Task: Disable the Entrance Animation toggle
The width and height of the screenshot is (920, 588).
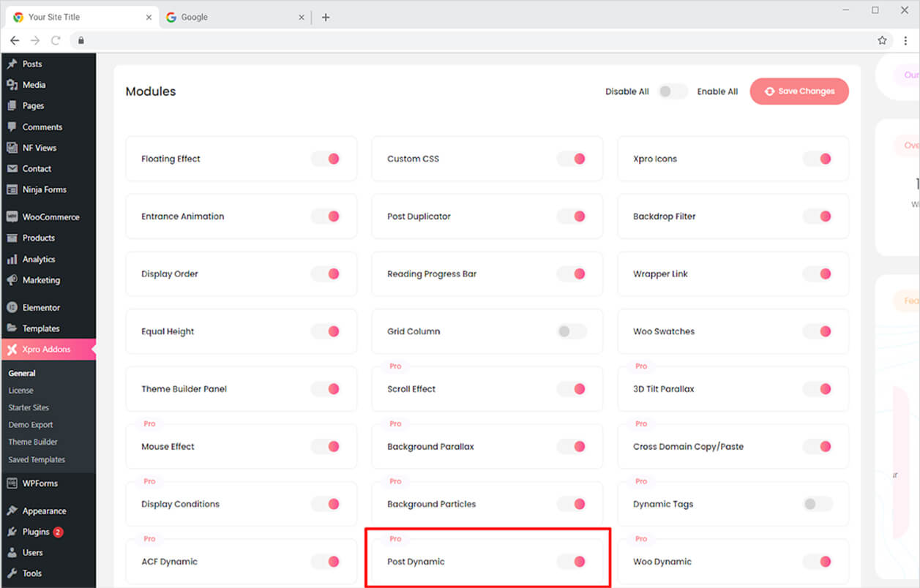Action: click(326, 216)
